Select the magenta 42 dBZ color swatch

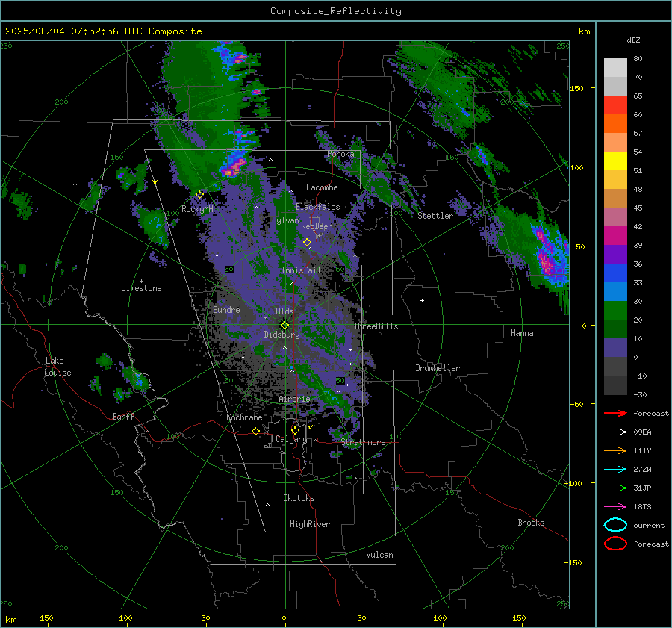[615, 235]
